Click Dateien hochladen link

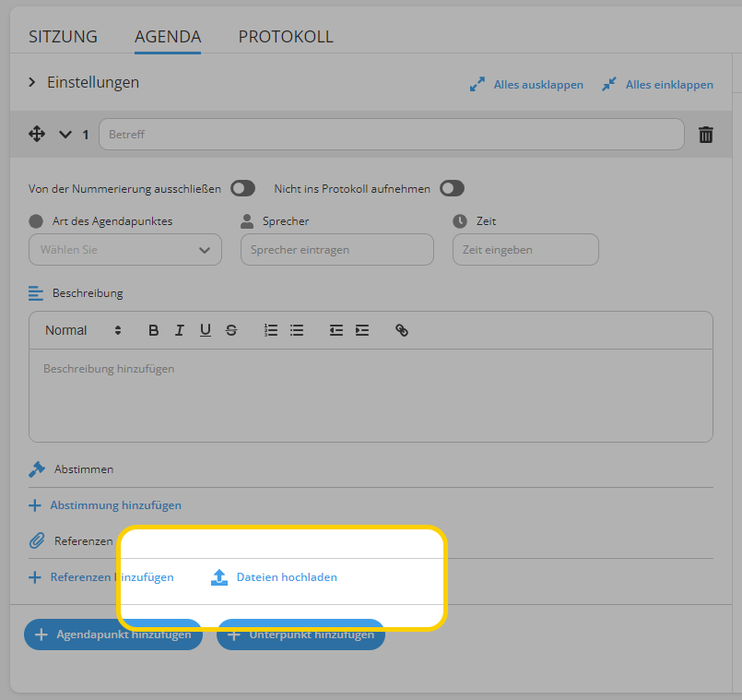point(287,577)
